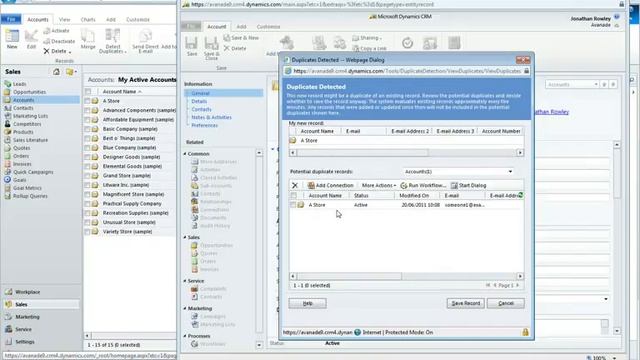Open the More Actions dropdown menu

(379, 185)
